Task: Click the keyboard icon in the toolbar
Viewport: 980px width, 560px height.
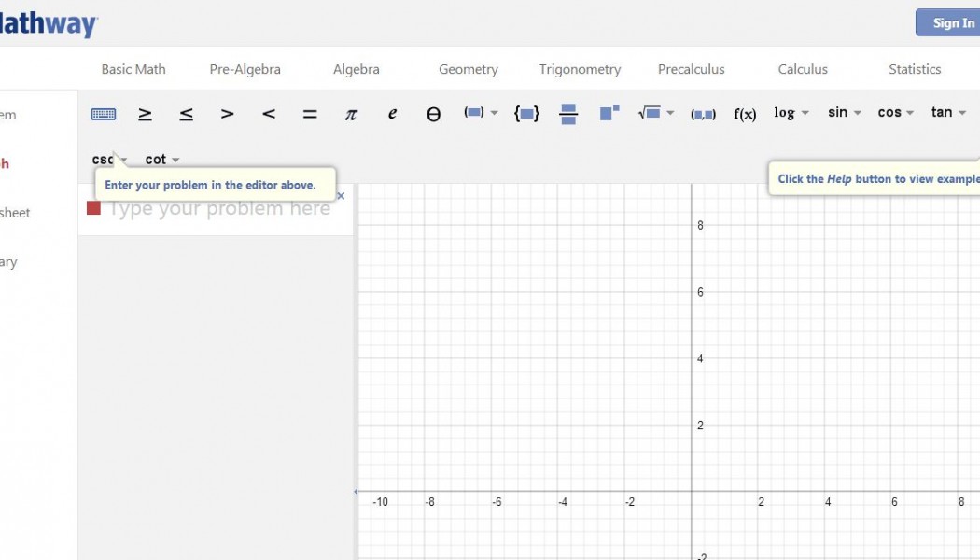Action: 104,114
